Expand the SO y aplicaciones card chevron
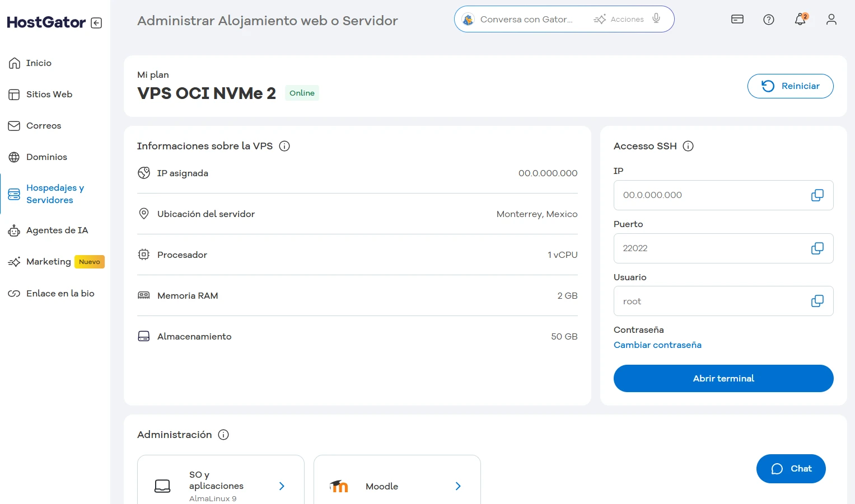The height and width of the screenshot is (504, 855). coord(281,486)
